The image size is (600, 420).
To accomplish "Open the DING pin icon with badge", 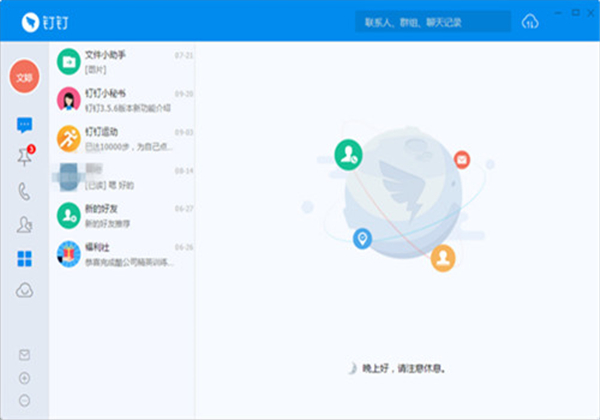I will [x=26, y=155].
